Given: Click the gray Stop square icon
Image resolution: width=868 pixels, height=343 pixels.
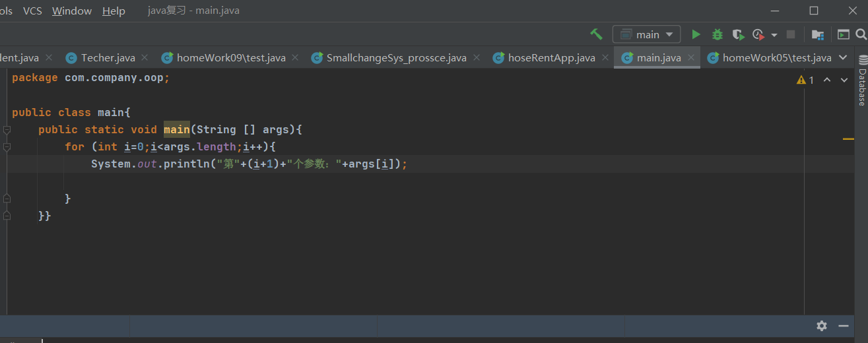Looking at the screenshot, I should coord(791,34).
